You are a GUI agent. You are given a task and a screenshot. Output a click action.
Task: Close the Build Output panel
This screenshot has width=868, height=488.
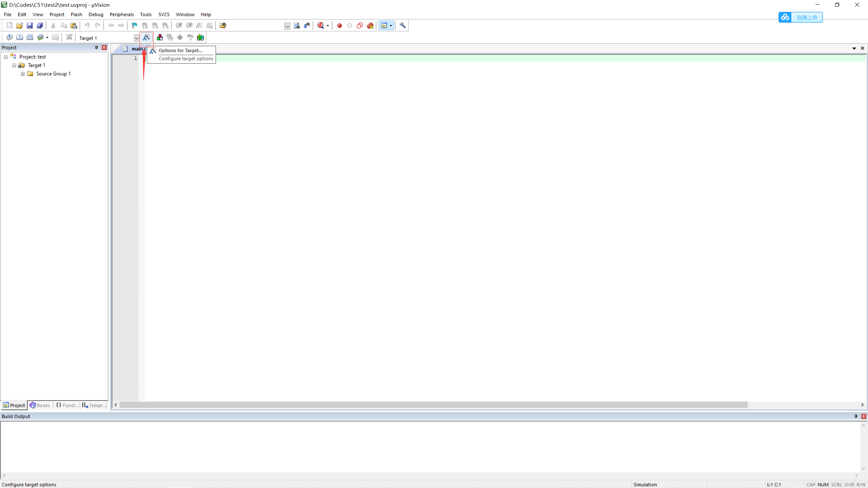tap(864, 416)
